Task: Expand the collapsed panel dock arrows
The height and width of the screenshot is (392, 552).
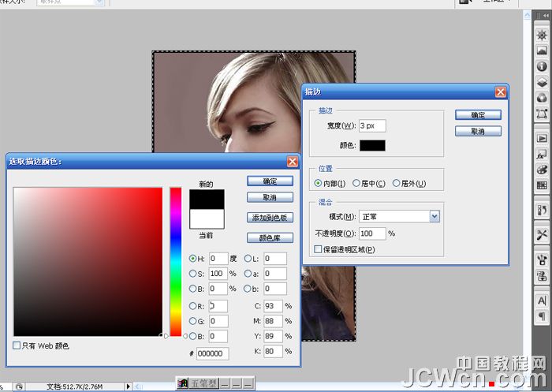Action: pyautogui.click(x=546, y=16)
